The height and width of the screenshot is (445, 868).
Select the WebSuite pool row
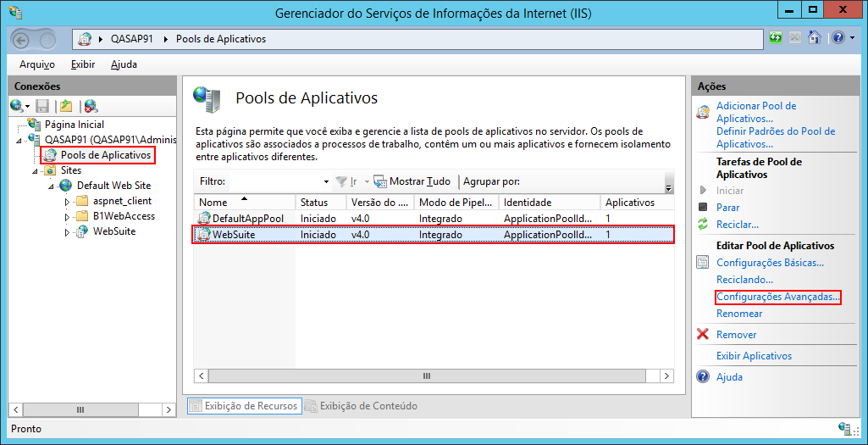tap(434, 235)
